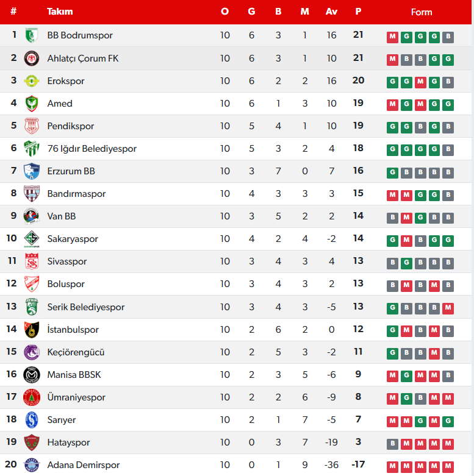Image resolution: width=474 pixels, height=476 pixels.
Task: Click the İstanbulspor team crest
Action: [x=31, y=330]
